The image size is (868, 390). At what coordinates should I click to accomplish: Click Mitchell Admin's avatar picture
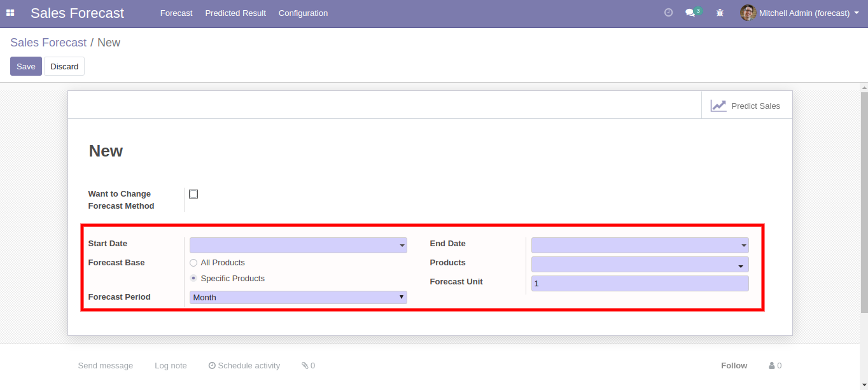(x=748, y=13)
